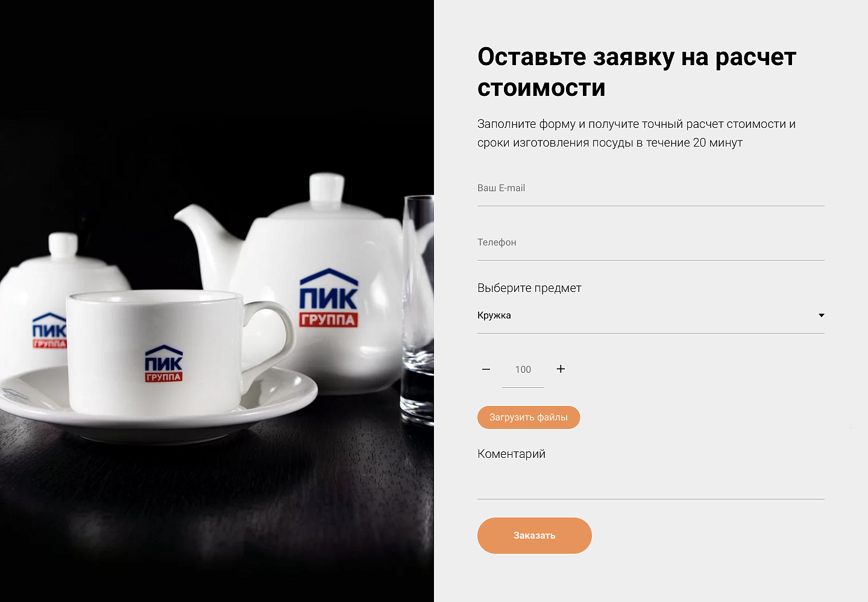Click the Коментарий label text
868x602 pixels.
(511, 454)
